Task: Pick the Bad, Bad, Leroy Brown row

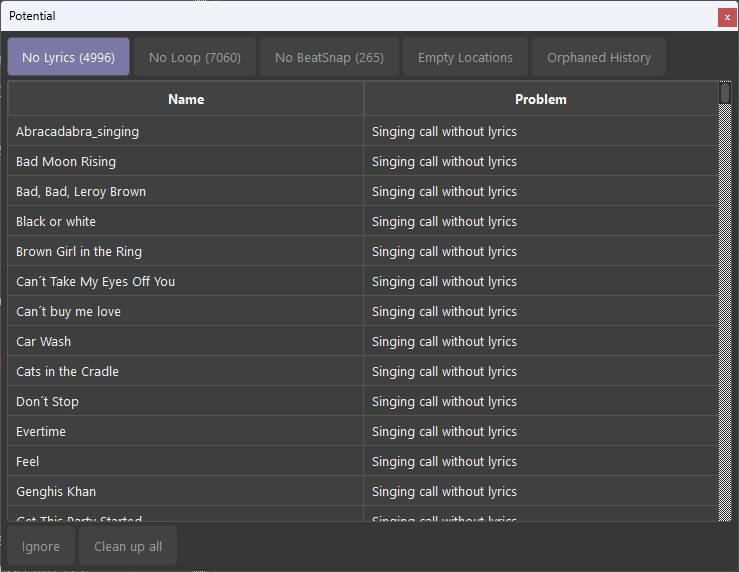Action: (x=81, y=191)
